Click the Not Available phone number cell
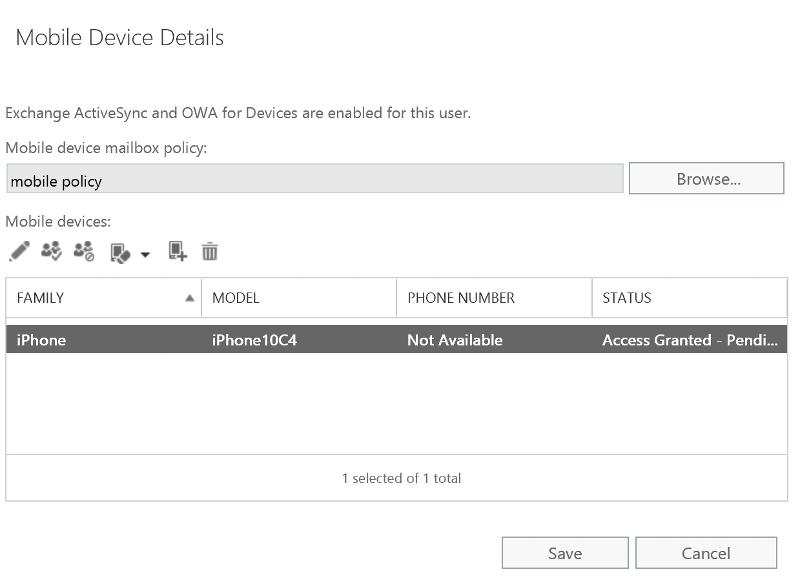The width and height of the screenshot is (800, 584). click(x=455, y=340)
